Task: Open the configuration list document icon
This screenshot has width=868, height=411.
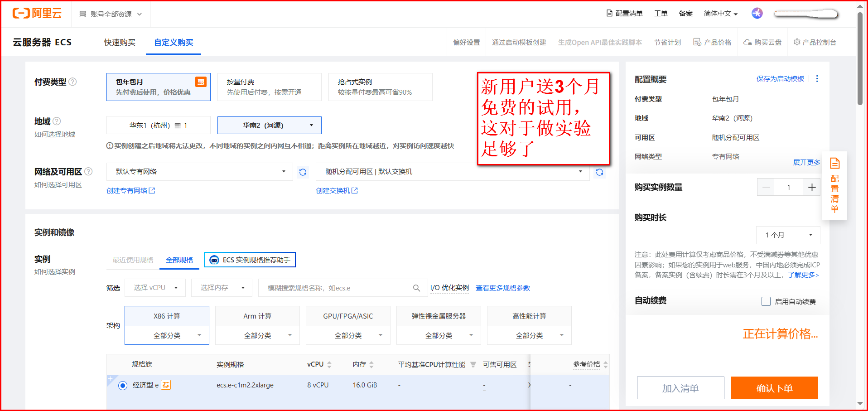Action: [x=609, y=13]
